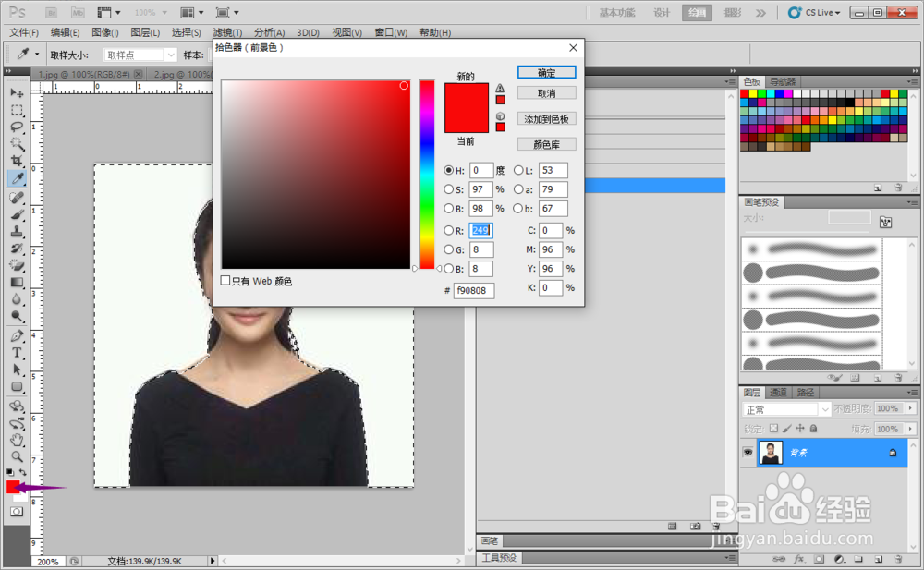This screenshot has height=570, width=924.
Task: Click the 添加到色板 button
Action: (x=546, y=119)
